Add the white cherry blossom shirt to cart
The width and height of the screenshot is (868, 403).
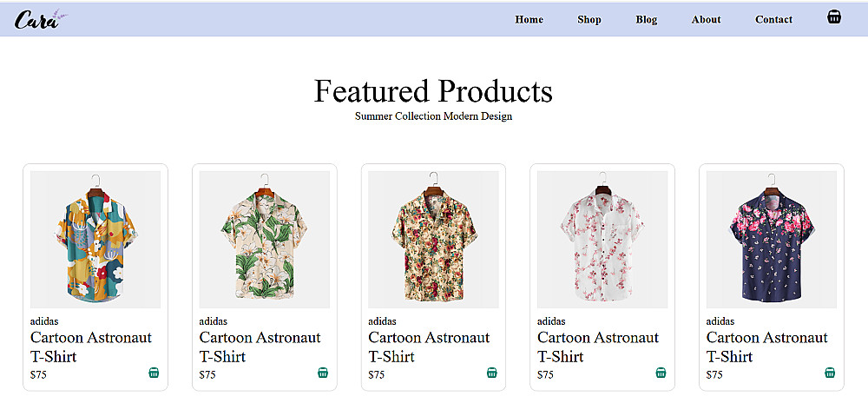click(661, 373)
